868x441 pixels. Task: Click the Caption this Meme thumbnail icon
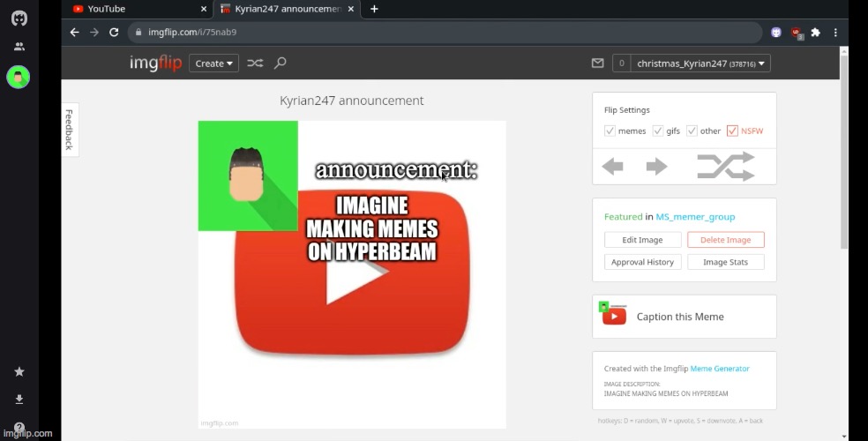pyautogui.click(x=613, y=314)
